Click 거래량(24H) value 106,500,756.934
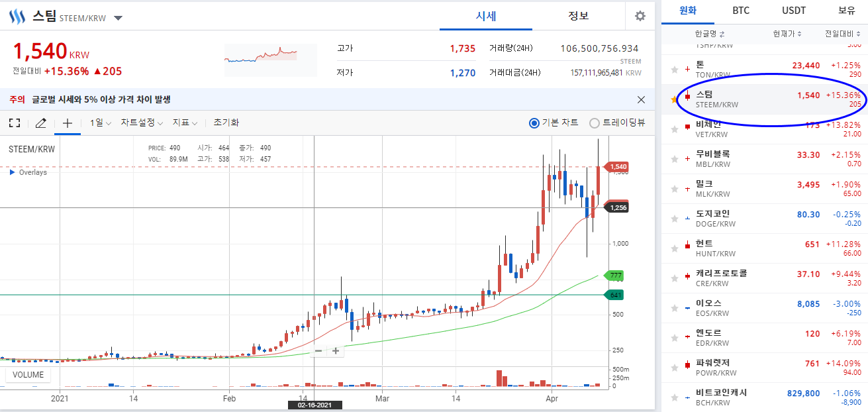Screen dimensions: 868x412 [x=599, y=48]
